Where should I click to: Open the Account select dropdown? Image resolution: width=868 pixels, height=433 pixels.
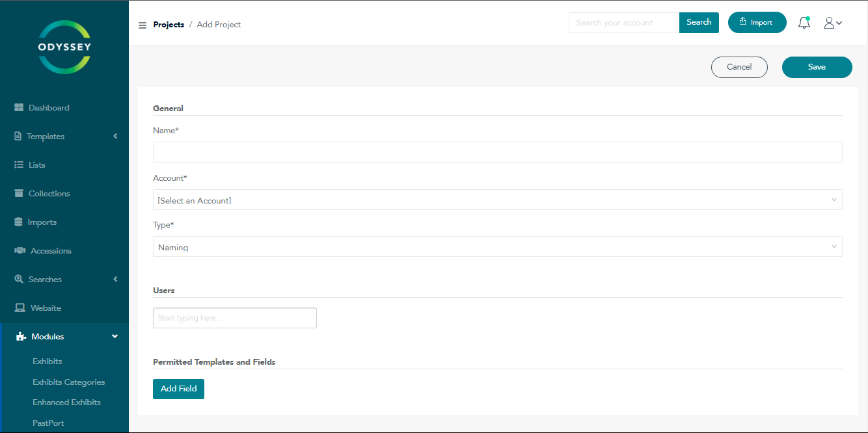(x=498, y=200)
